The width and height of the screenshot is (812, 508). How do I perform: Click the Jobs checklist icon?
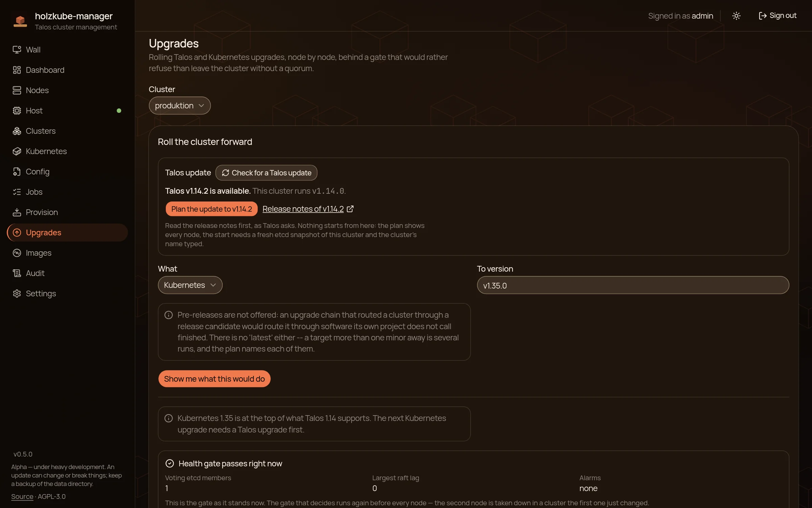pos(17,192)
